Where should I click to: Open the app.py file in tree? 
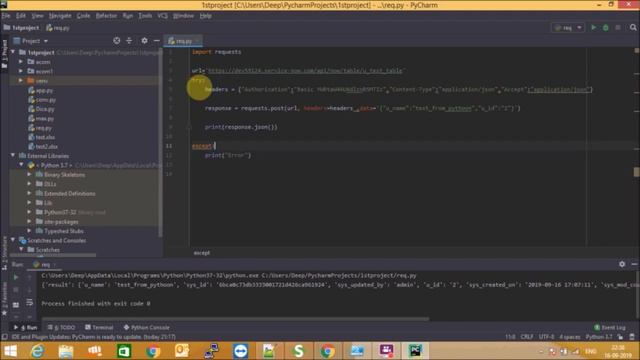coord(40,90)
